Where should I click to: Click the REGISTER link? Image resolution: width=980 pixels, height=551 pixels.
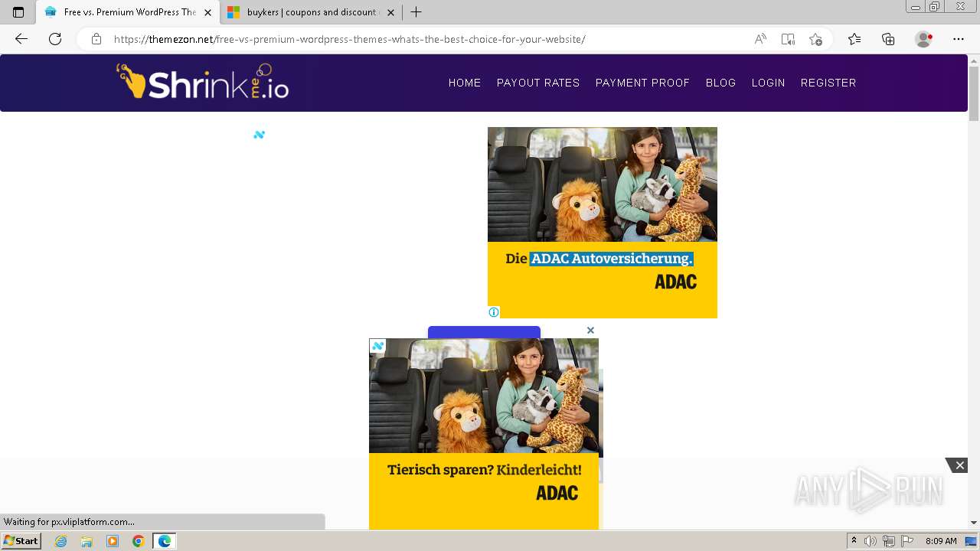(x=828, y=83)
